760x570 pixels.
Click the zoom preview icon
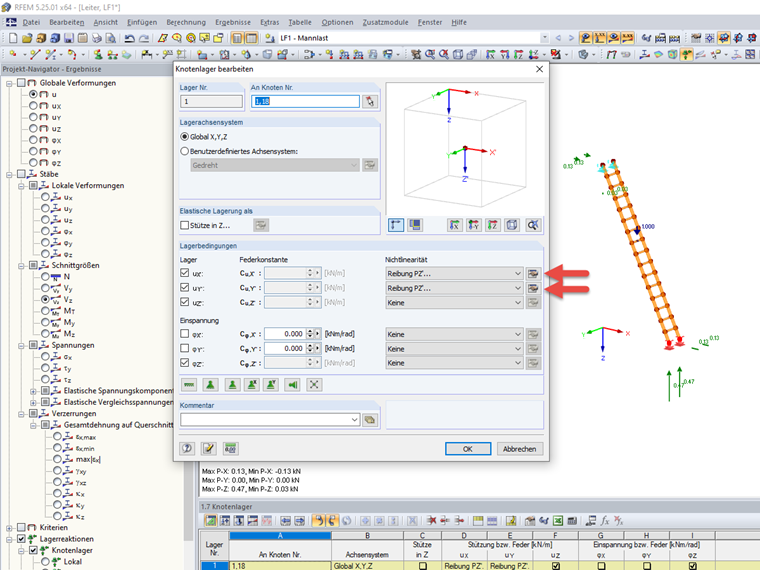[533, 225]
